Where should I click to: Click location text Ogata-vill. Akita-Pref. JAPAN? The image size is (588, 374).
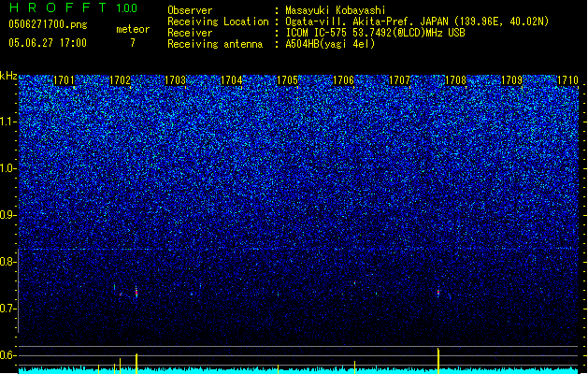[366, 22]
